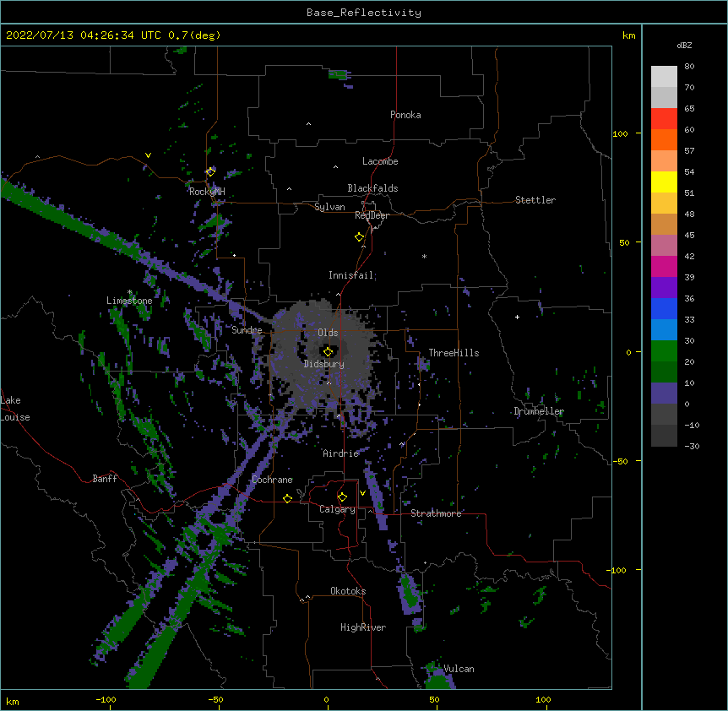Click the white asterisk marker east of Innisfail
Image resolution: width=728 pixels, height=711 pixels.
click(424, 256)
